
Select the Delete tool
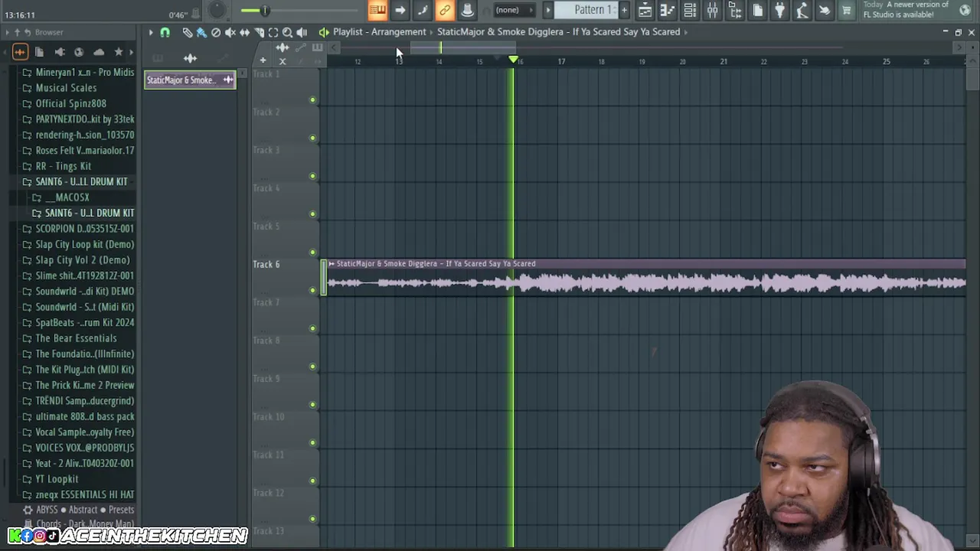tap(216, 32)
